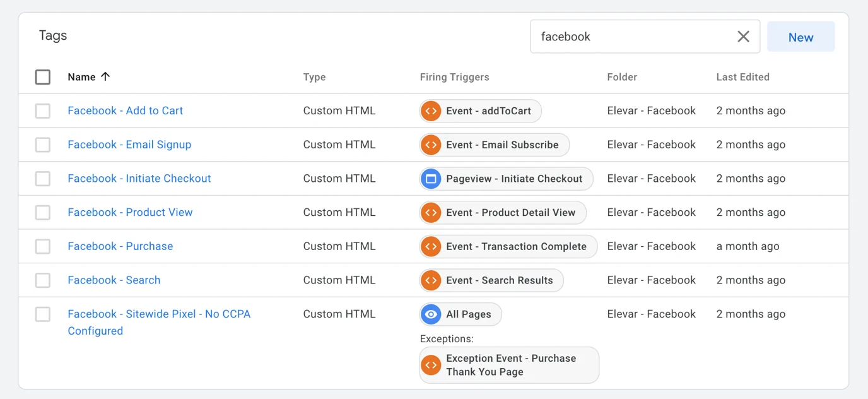The width and height of the screenshot is (868, 399).
Task: Click the Event - Product Detail View icon
Action: tap(431, 213)
